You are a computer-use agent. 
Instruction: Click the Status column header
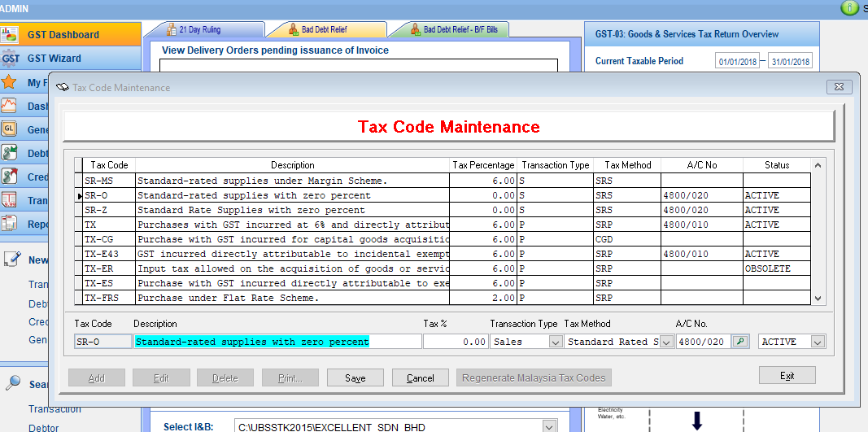(x=777, y=165)
